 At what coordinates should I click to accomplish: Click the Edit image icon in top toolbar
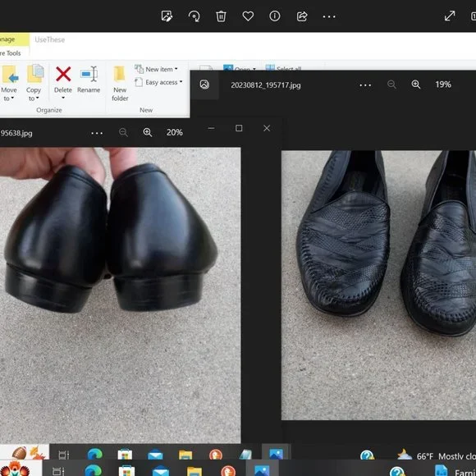[167, 16]
